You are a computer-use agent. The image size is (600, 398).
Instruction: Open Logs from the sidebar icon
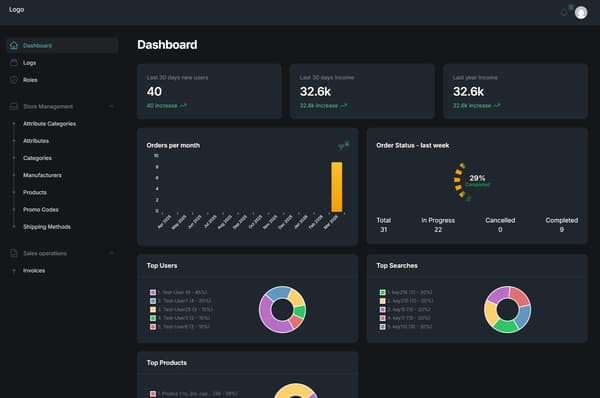click(x=14, y=63)
